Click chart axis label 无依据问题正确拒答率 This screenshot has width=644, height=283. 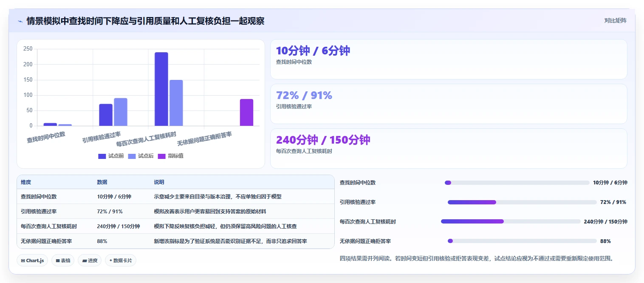pos(205,139)
